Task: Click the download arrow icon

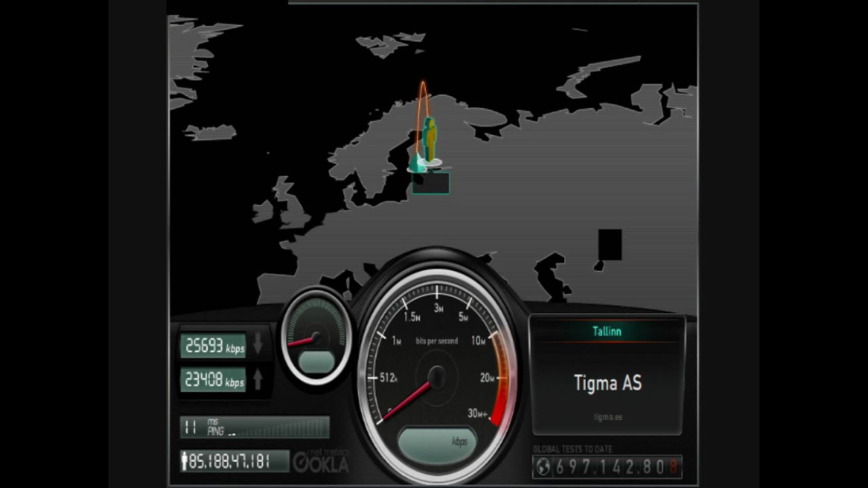Action: (258, 345)
